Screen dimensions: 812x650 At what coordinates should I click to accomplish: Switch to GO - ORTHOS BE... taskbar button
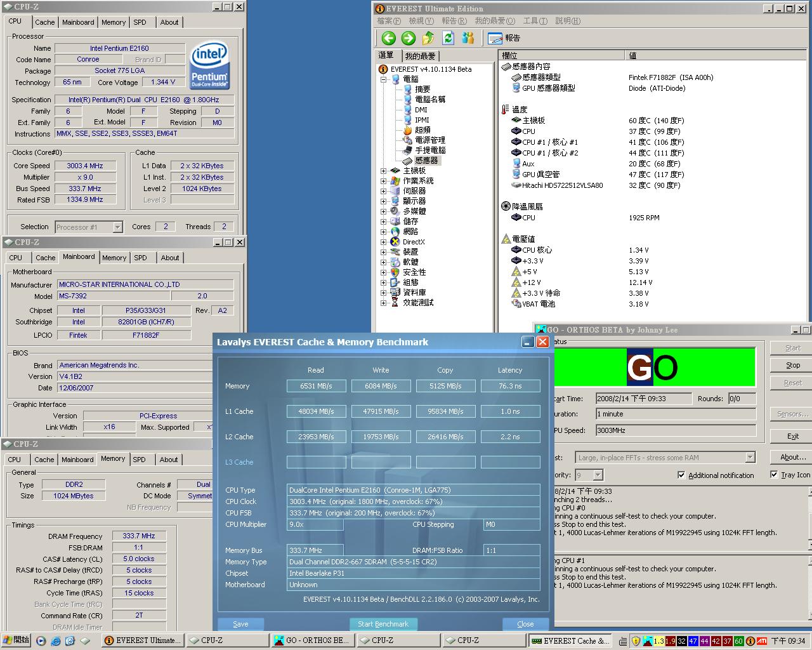pyautogui.click(x=311, y=640)
